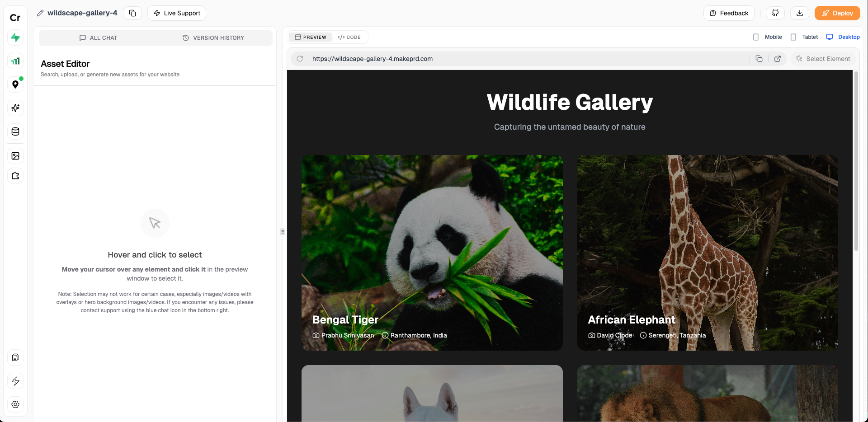Screen dimensions: 868x422
Task: Click the Bengal Tiger title text
Action: (x=345, y=320)
